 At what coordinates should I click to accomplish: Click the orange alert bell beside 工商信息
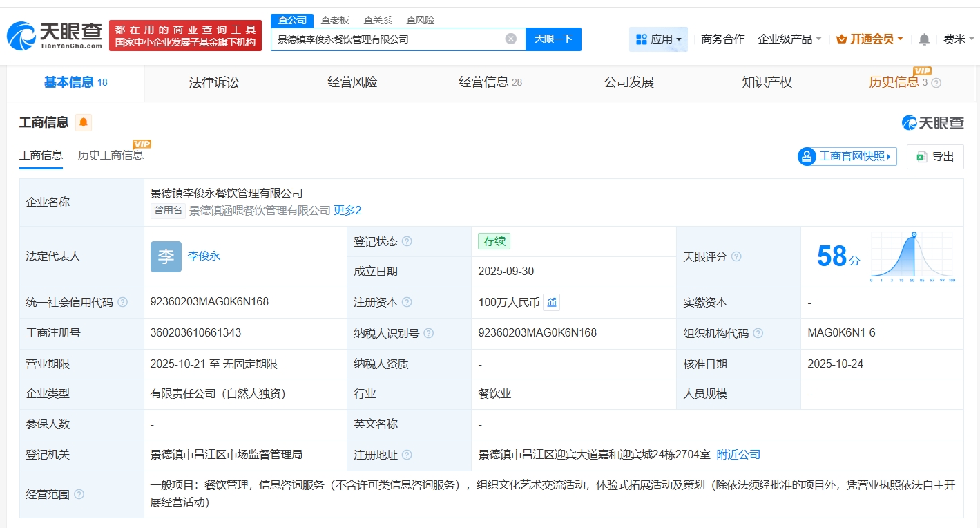(x=84, y=123)
